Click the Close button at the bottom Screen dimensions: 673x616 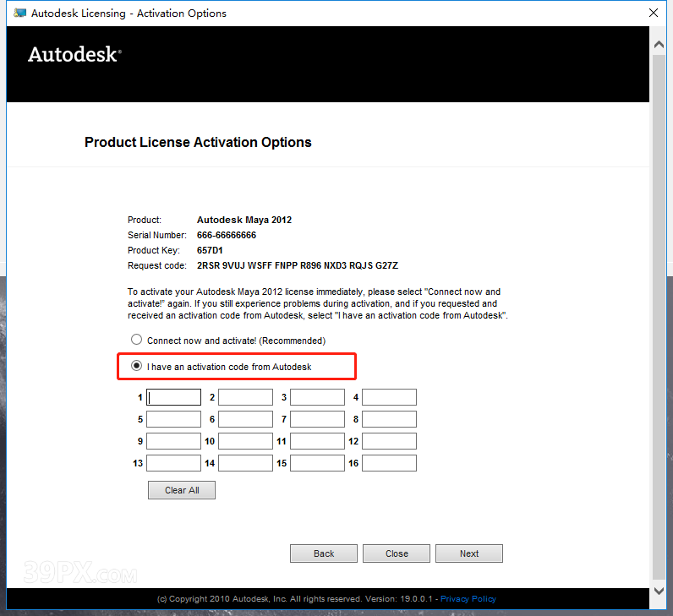397,553
